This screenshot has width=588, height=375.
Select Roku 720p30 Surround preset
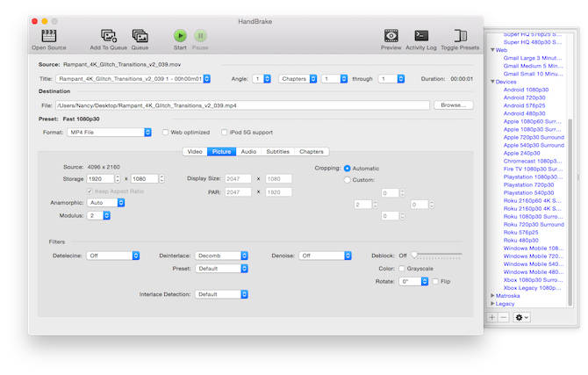click(534, 225)
